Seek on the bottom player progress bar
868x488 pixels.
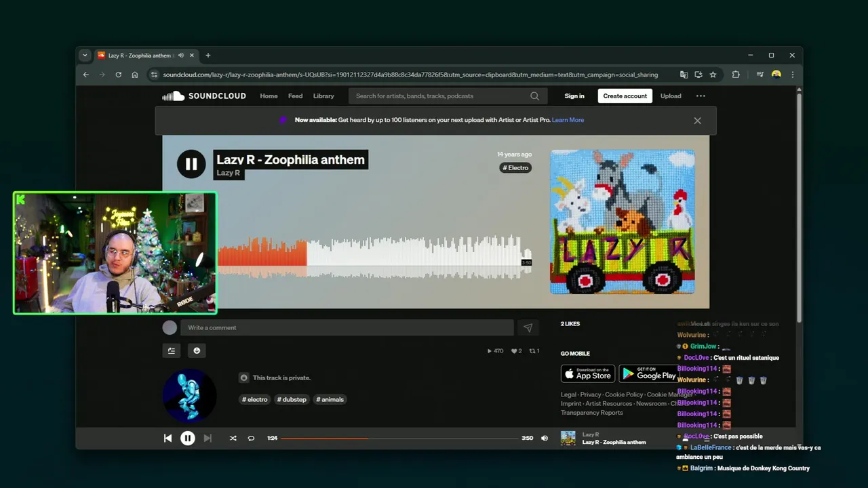pos(399,439)
